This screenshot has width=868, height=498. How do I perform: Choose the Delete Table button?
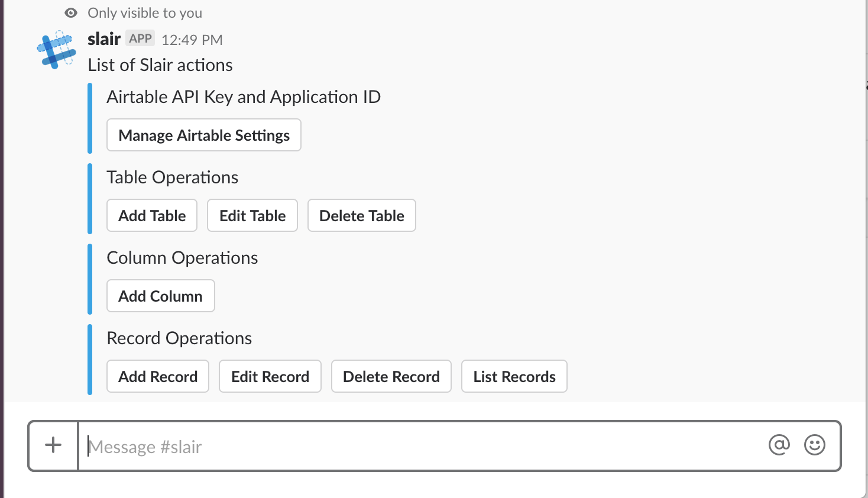coord(362,215)
